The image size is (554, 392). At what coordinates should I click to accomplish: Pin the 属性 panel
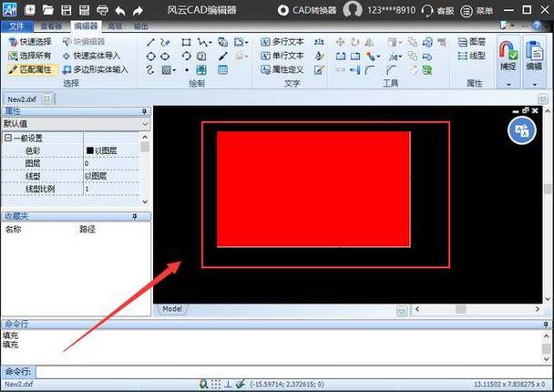coord(144,112)
